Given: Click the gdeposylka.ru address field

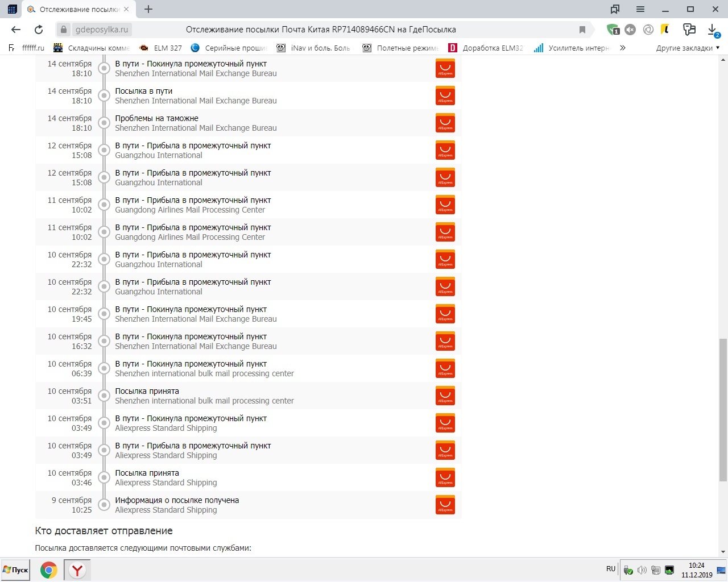Looking at the screenshot, I should click(x=102, y=30).
